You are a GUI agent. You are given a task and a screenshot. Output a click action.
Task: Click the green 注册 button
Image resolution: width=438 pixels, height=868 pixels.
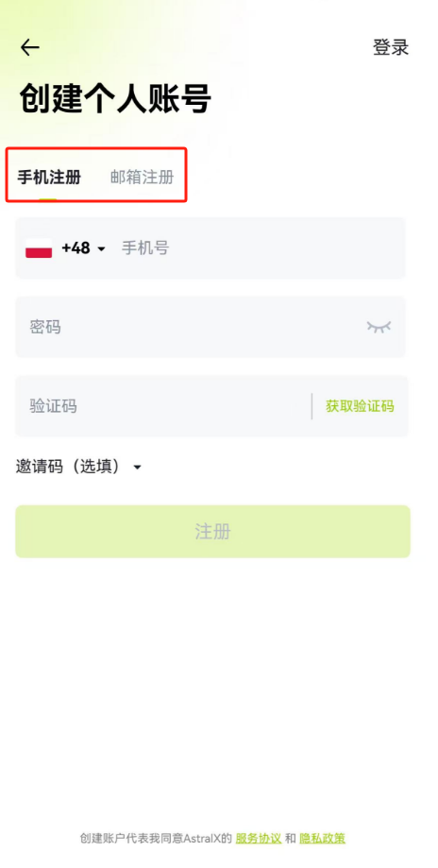pos(213,532)
